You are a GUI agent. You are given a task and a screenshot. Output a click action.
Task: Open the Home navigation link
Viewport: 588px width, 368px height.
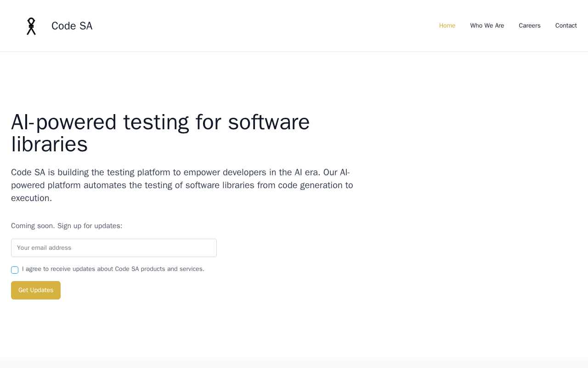coord(447,26)
